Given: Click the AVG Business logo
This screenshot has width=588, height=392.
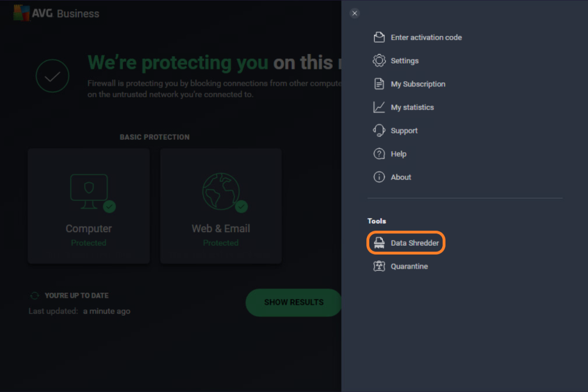Looking at the screenshot, I should coord(56,13).
